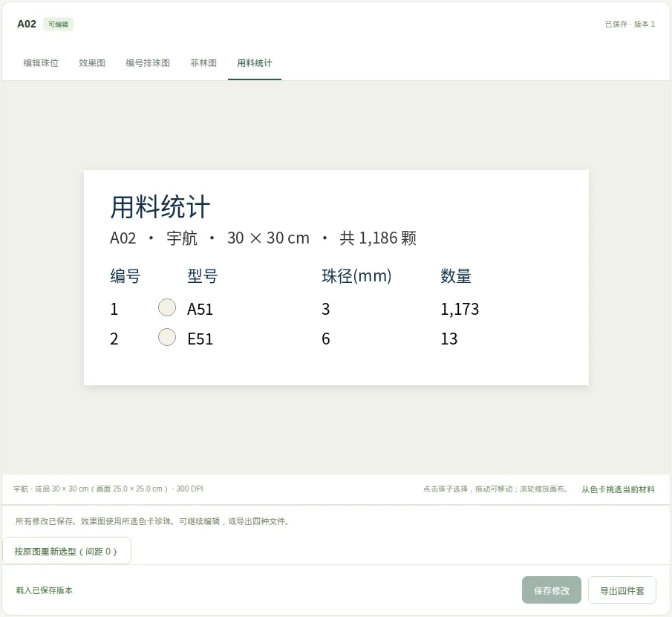Click the 珠径(mm) column header
The width and height of the screenshot is (672, 617).
click(x=356, y=276)
